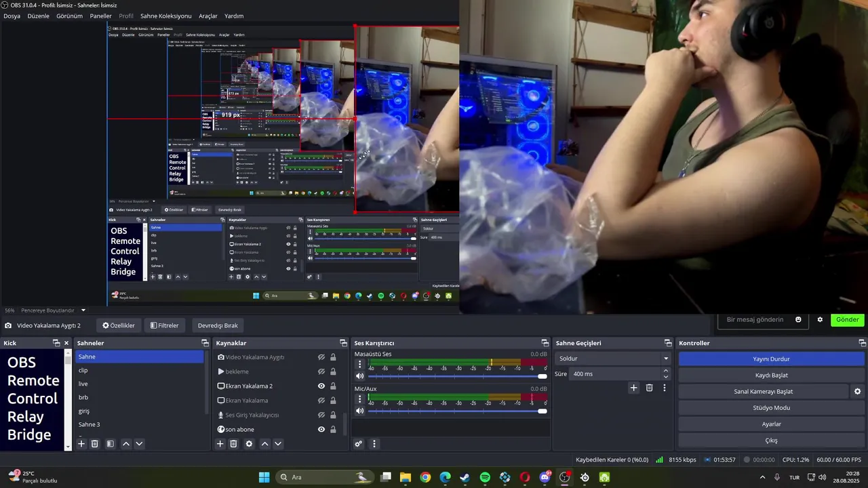Decrease the Süre duration with down arrow

pyautogui.click(x=666, y=377)
